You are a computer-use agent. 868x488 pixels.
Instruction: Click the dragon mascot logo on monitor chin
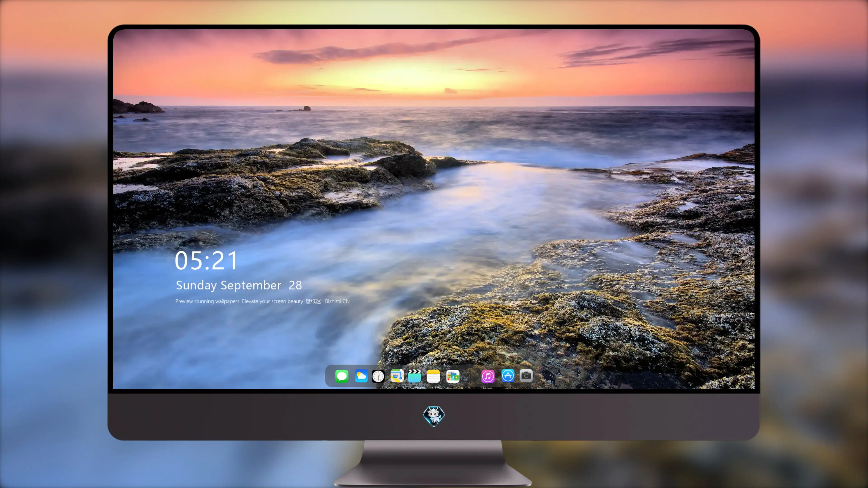(434, 416)
